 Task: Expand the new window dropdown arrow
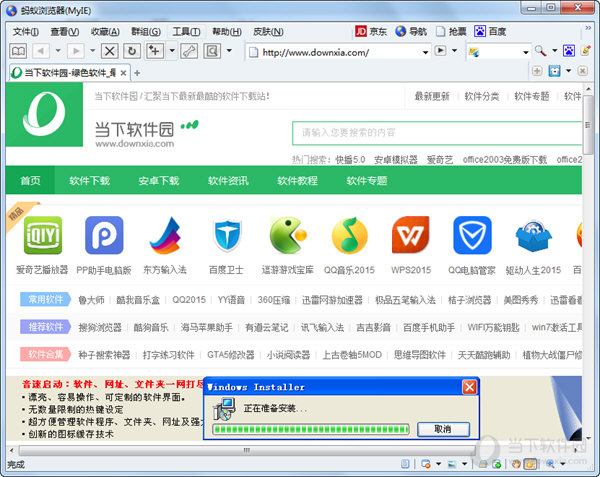point(172,50)
